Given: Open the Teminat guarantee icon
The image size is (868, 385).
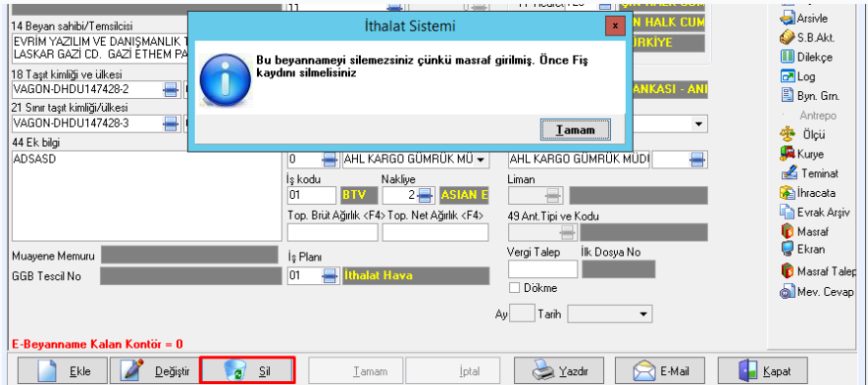Looking at the screenshot, I should click(788, 173).
